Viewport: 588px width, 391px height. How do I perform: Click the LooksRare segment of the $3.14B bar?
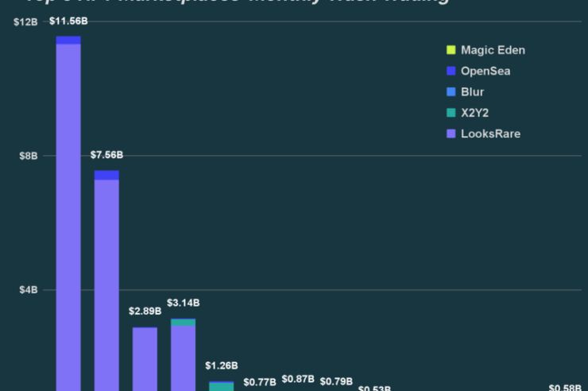184,358
